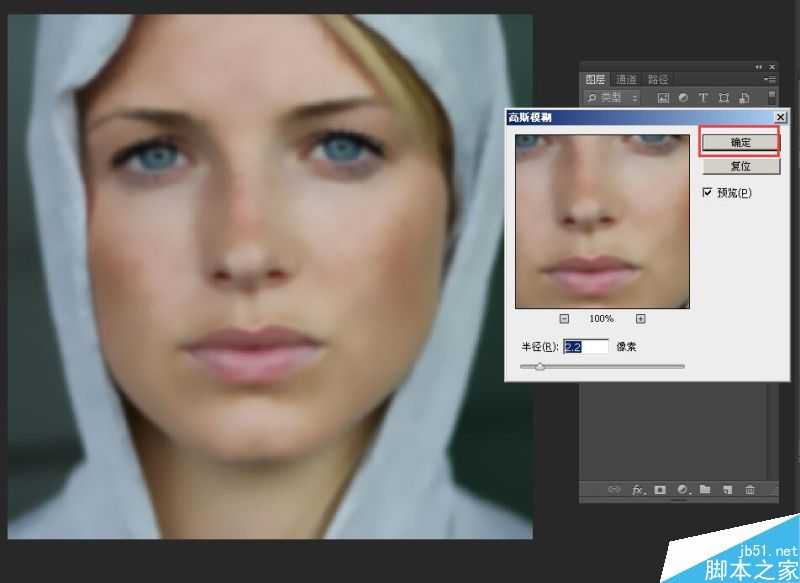Toggle the layer filtering on/off switch
Image resolution: width=800 pixels, height=583 pixels.
click(772, 97)
